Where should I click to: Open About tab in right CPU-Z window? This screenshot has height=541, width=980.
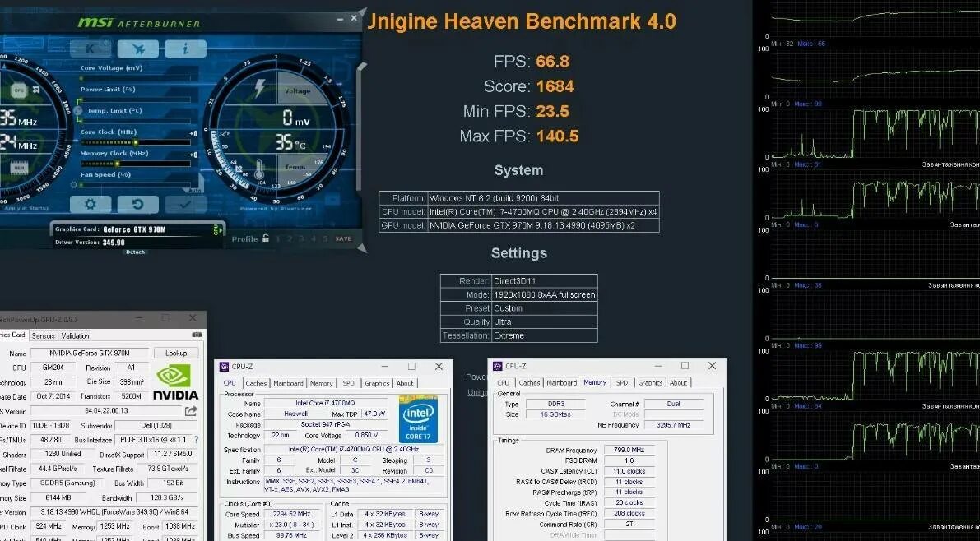678,383
